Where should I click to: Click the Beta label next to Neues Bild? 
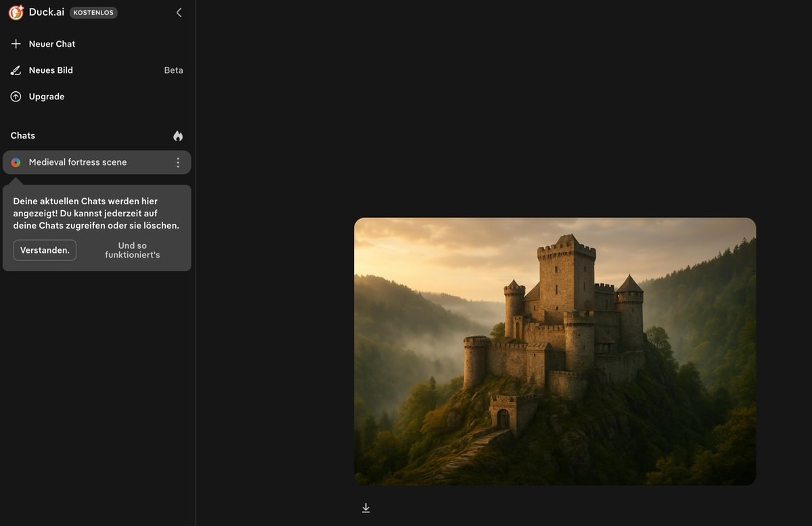point(173,70)
